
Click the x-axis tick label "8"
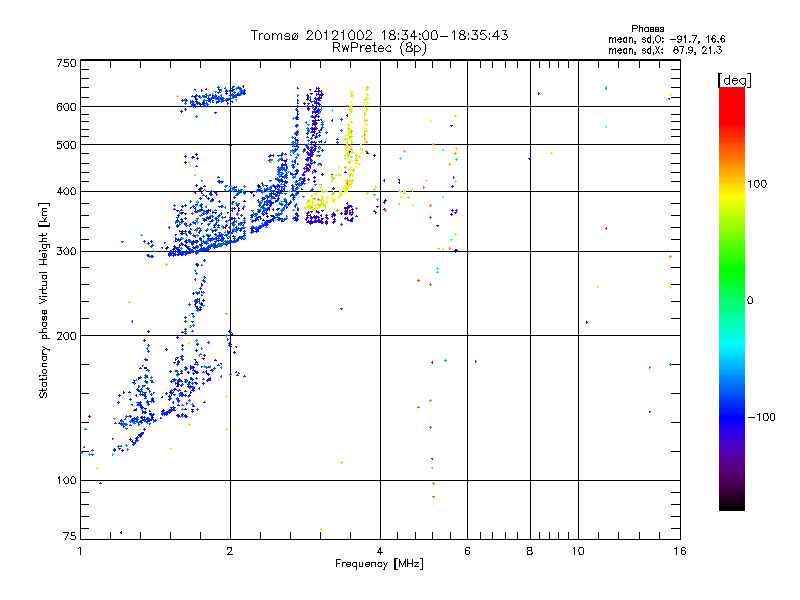pos(530,551)
